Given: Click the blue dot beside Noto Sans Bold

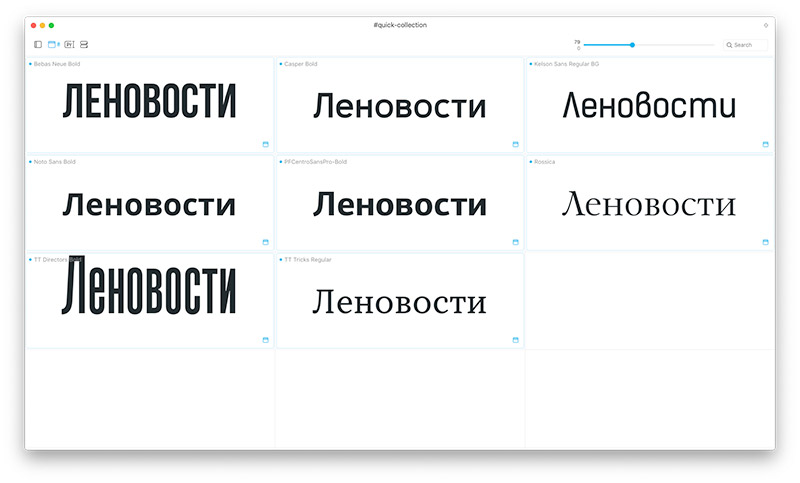Looking at the screenshot, I should [x=30, y=162].
